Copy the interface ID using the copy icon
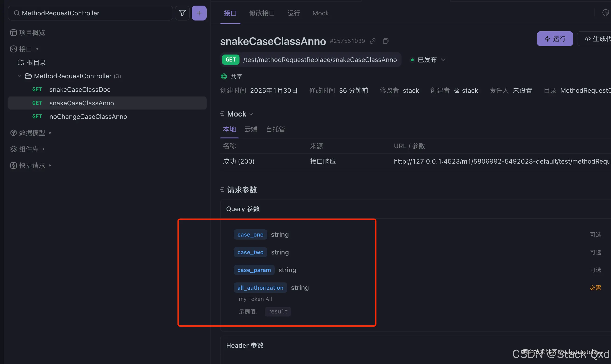Viewport: 611px width, 364px height. tap(385, 41)
